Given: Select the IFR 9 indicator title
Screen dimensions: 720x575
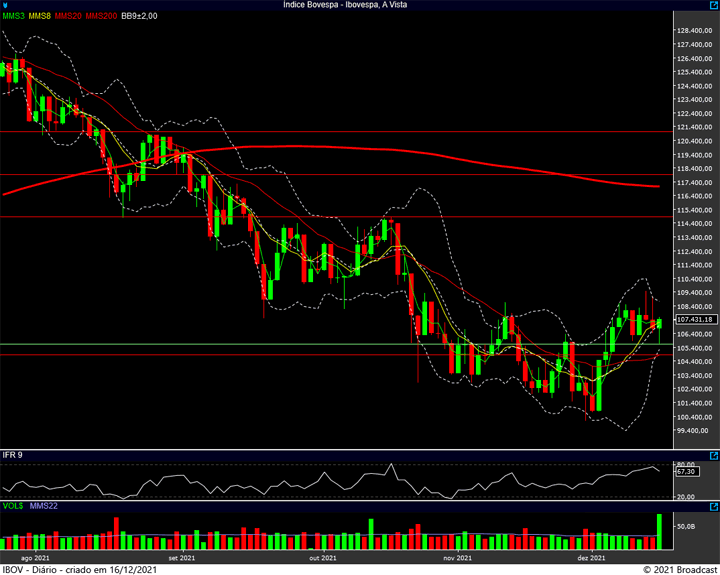Looking at the screenshot, I should [12, 455].
